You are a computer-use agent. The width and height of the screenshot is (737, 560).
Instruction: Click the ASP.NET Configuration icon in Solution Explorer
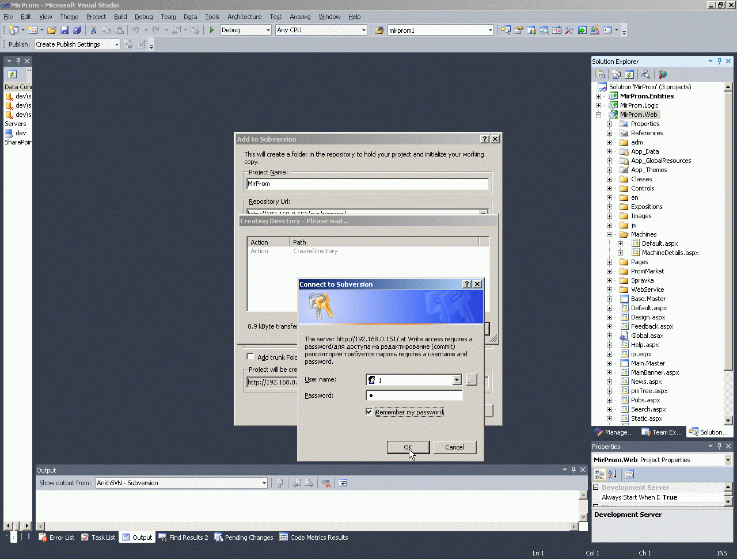click(x=663, y=74)
